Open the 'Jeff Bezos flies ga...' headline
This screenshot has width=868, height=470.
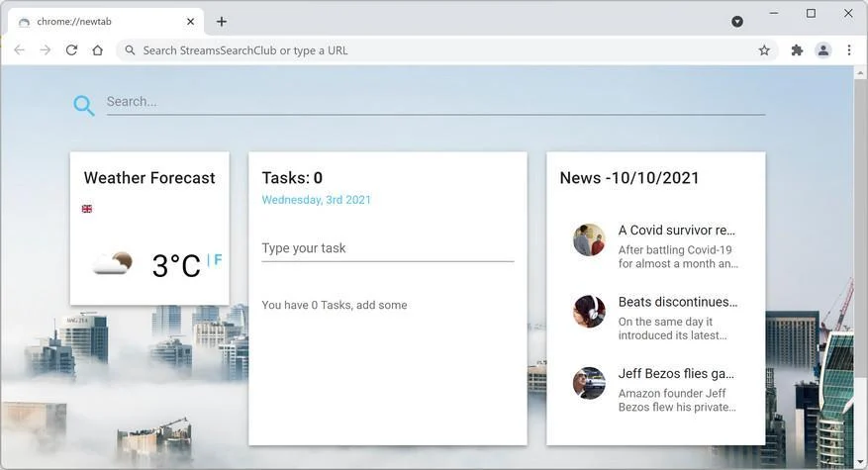676,374
